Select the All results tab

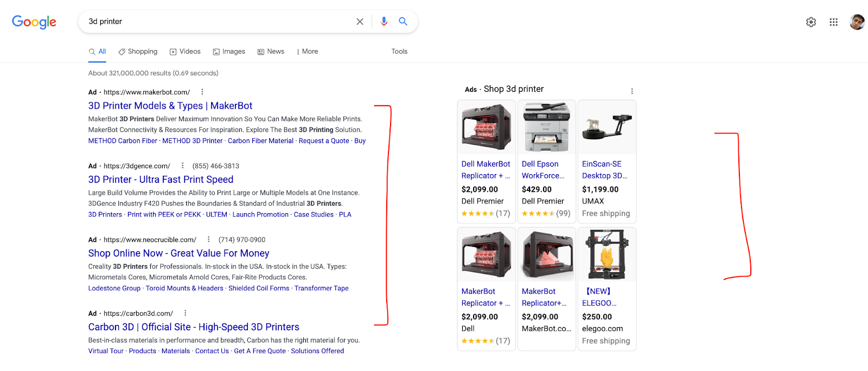[98, 52]
